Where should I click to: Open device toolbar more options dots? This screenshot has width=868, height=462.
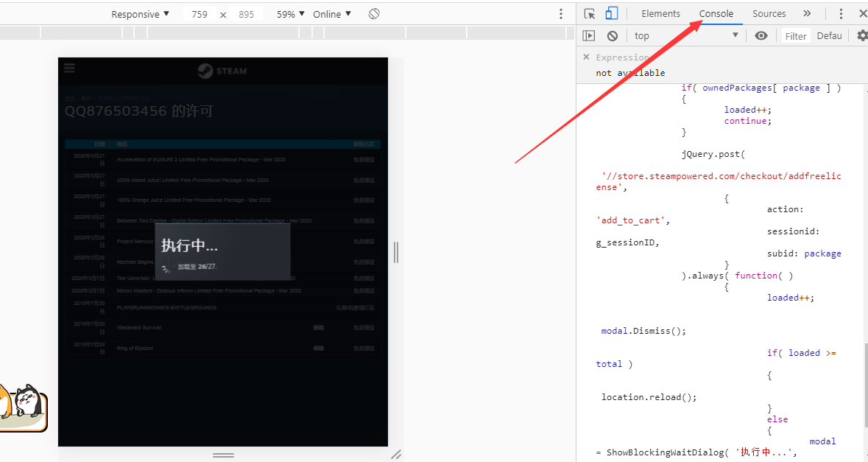pos(561,14)
